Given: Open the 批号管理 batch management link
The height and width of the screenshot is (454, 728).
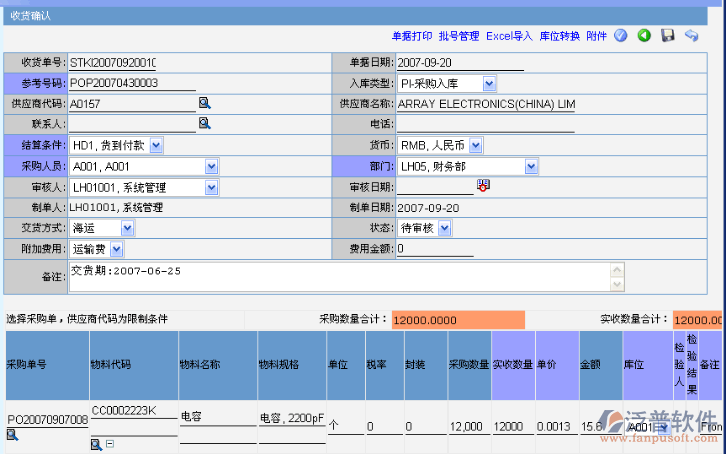Looking at the screenshot, I should 459,36.
